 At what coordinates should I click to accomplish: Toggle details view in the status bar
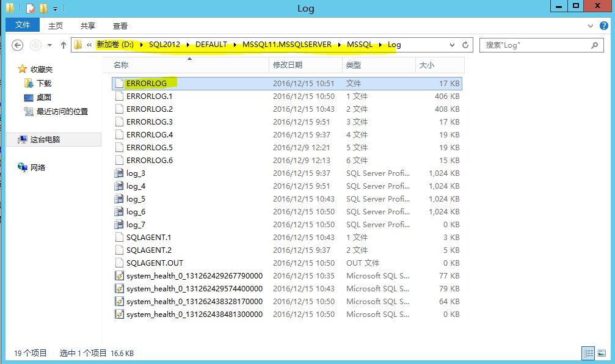[x=588, y=353]
